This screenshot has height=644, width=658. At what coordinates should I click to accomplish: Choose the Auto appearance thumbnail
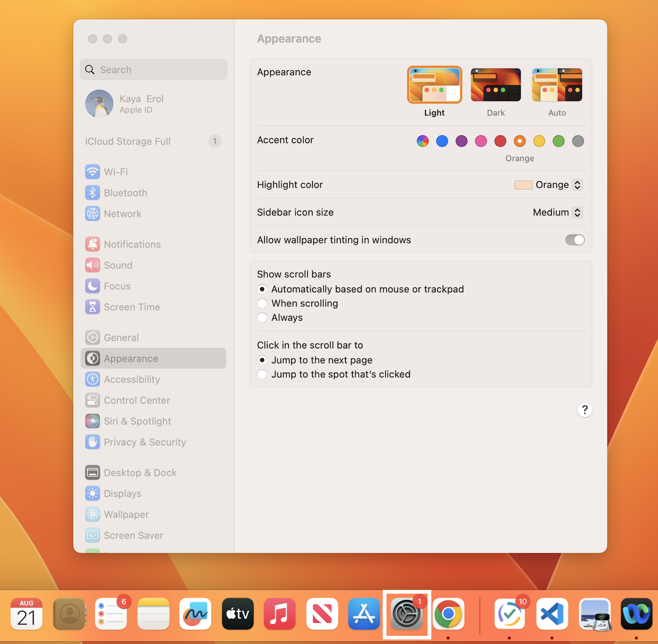click(557, 85)
